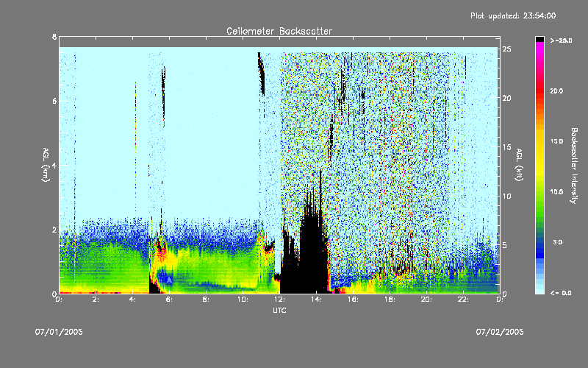This screenshot has height=368, width=588.
Task: Click the start date 07/01/2005
Action: pos(59,332)
